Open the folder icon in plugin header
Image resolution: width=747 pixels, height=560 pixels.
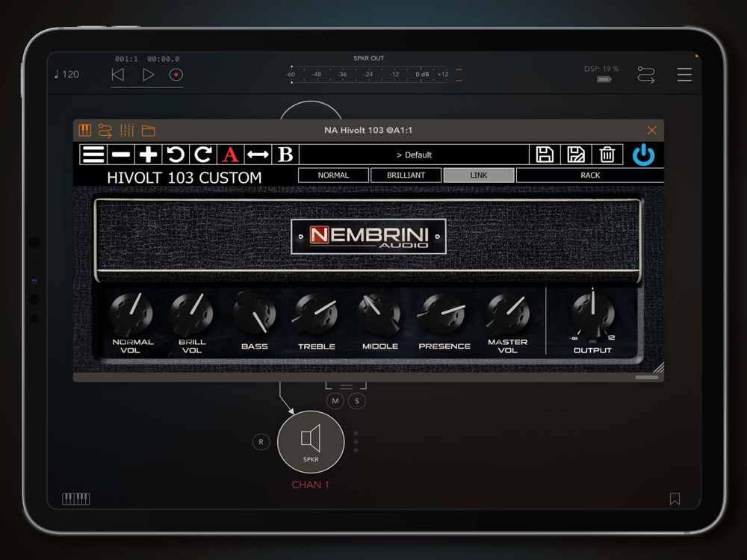(148, 131)
